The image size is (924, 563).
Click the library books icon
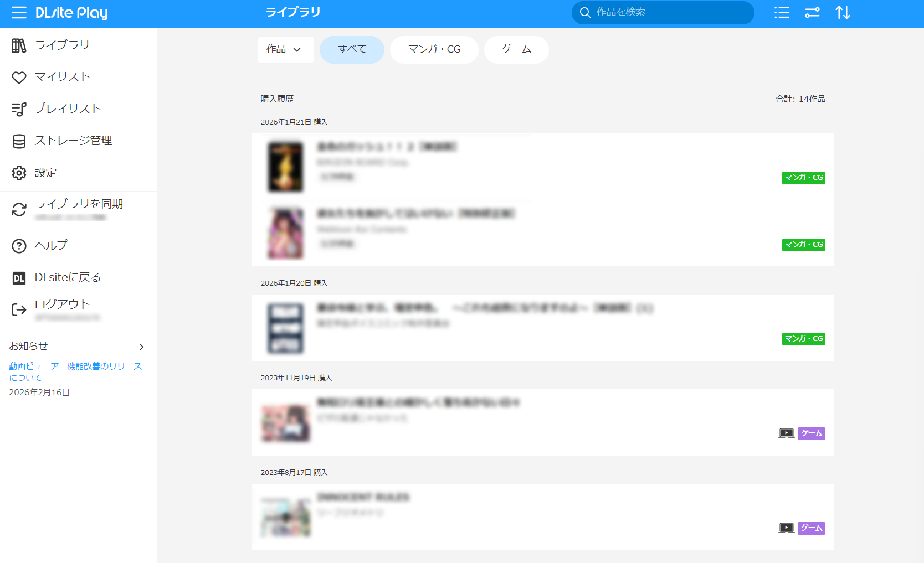click(19, 45)
